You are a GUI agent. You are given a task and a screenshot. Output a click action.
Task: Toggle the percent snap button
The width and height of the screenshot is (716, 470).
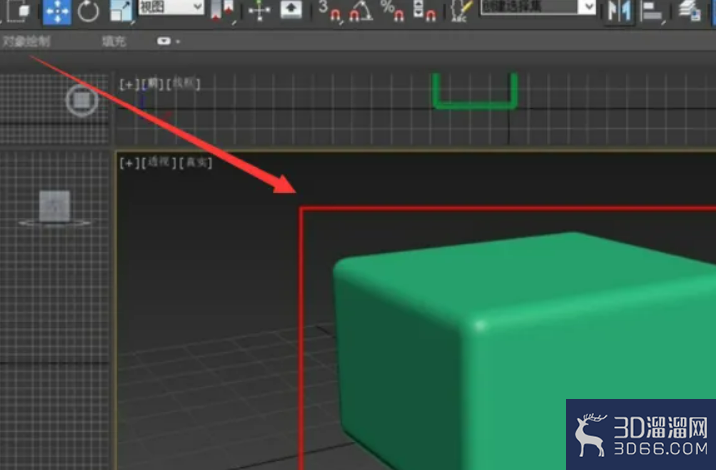(393, 11)
